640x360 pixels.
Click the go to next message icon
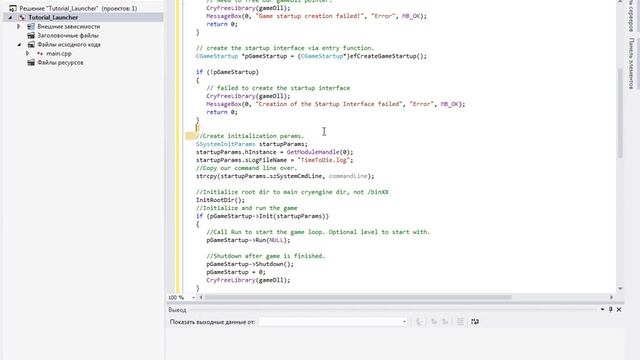pyautogui.click(x=445, y=322)
